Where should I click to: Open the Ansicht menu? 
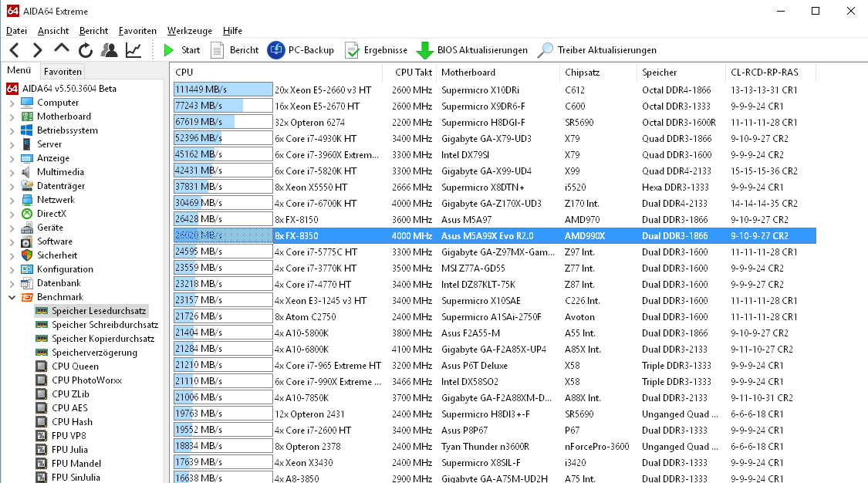click(53, 31)
